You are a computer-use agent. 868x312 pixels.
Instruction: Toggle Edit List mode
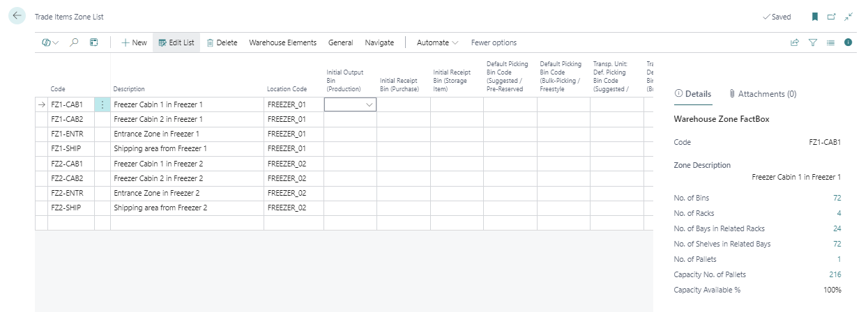[x=176, y=42]
